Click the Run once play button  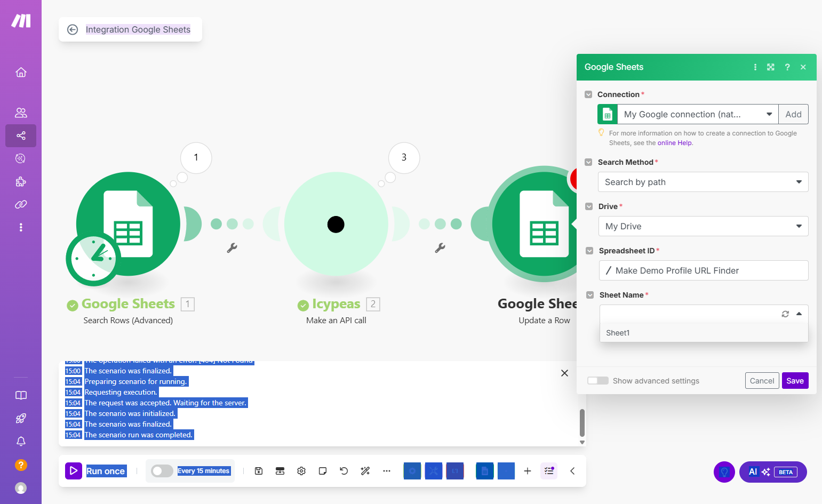(74, 471)
